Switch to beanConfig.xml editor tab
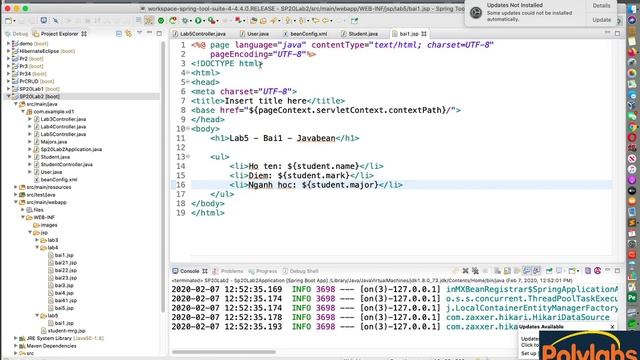This screenshot has height=360, width=640. [x=305, y=34]
